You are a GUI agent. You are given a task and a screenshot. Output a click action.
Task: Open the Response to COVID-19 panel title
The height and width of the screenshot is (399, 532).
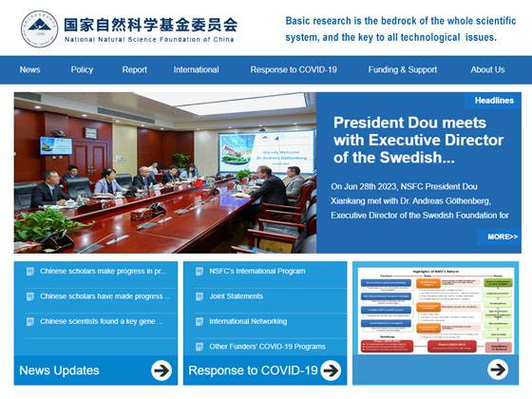coord(253,370)
